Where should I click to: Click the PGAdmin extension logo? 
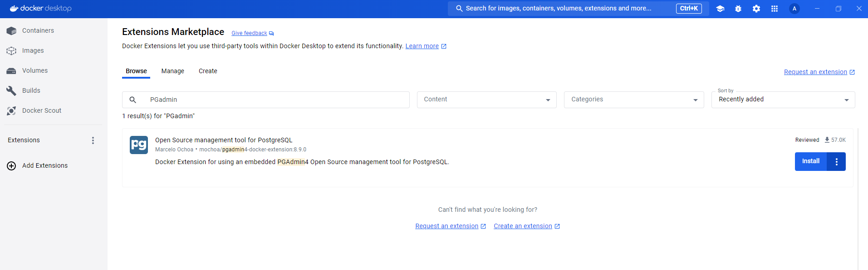pos(139,145)
